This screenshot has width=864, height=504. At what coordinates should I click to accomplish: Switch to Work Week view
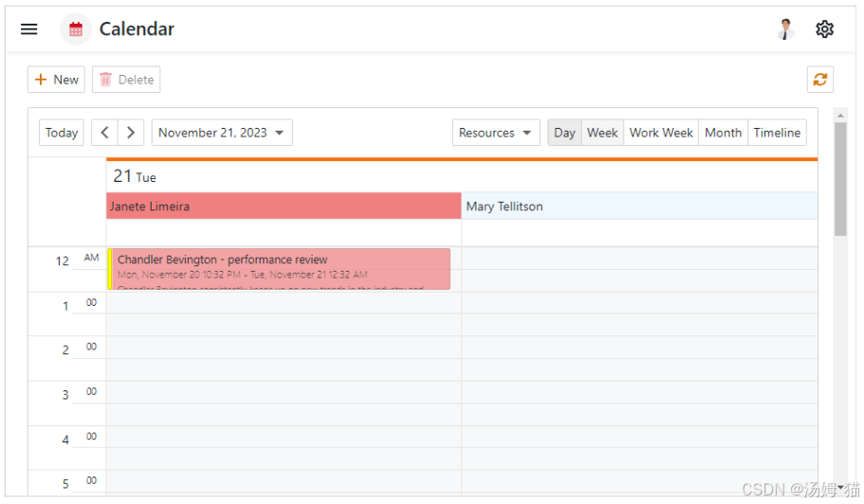(x=661, y=133)
